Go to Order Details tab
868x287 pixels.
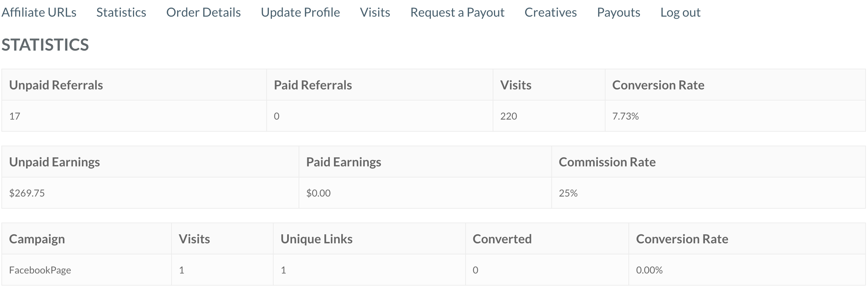[203, 12]
